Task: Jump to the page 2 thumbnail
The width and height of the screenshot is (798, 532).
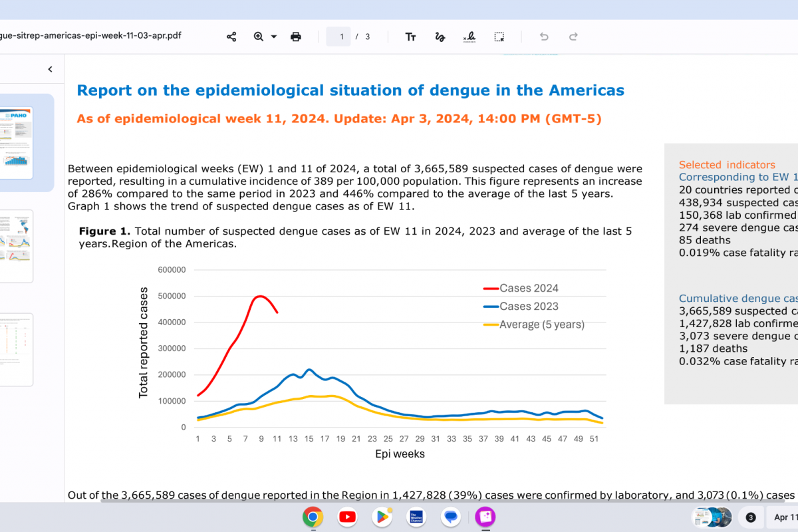Action: tap(16, 246)
